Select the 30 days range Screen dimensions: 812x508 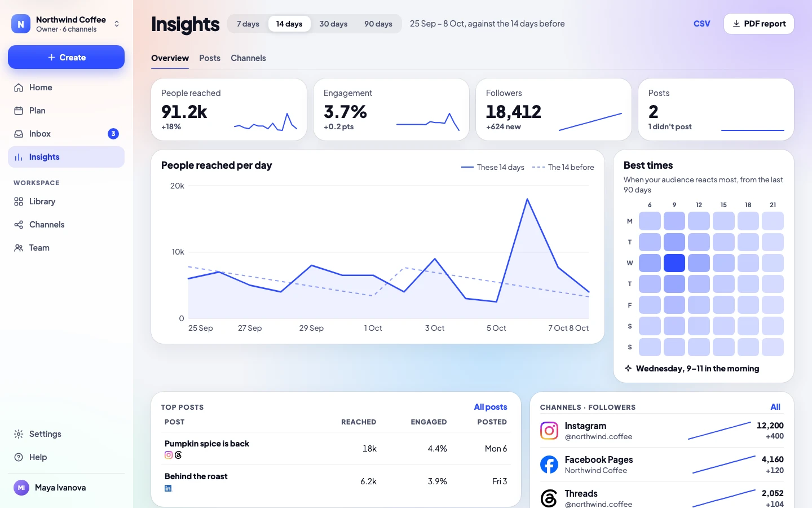[333, 24]
